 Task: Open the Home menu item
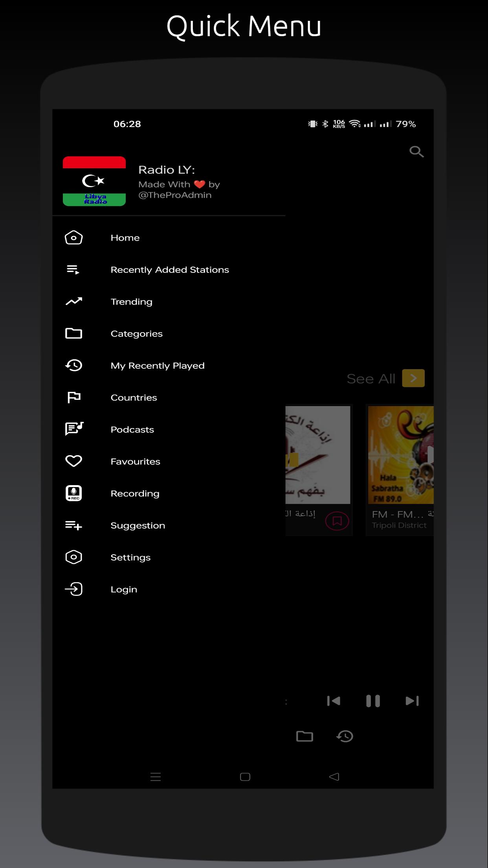coord(125,238)
